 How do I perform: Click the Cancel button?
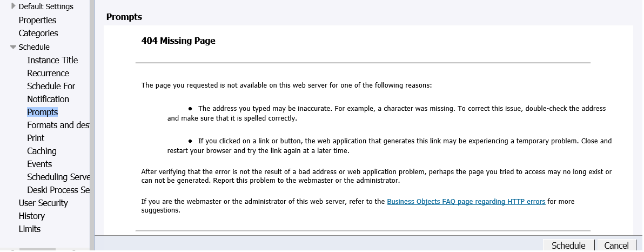616,246
